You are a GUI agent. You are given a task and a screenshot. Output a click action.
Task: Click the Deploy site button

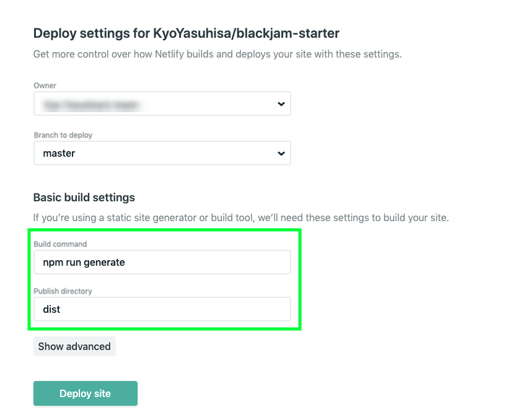coord(85,393)
